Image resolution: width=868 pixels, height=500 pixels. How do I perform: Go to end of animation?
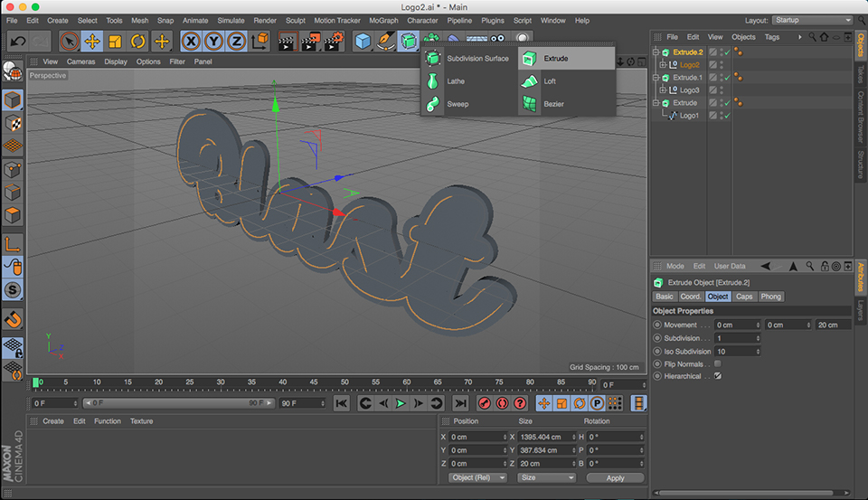tap(460, 403)
